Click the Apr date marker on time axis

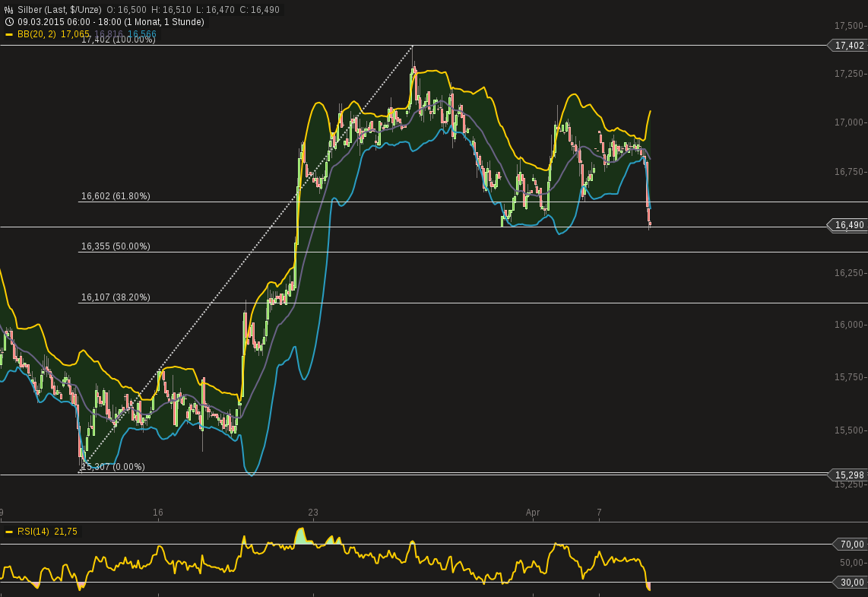tap(533, 513)
